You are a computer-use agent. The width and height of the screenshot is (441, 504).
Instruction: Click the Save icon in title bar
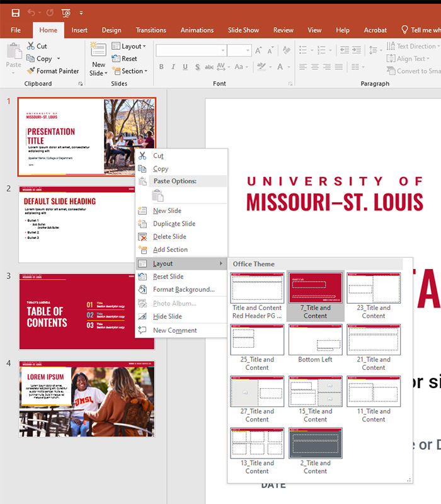[16, 13]
